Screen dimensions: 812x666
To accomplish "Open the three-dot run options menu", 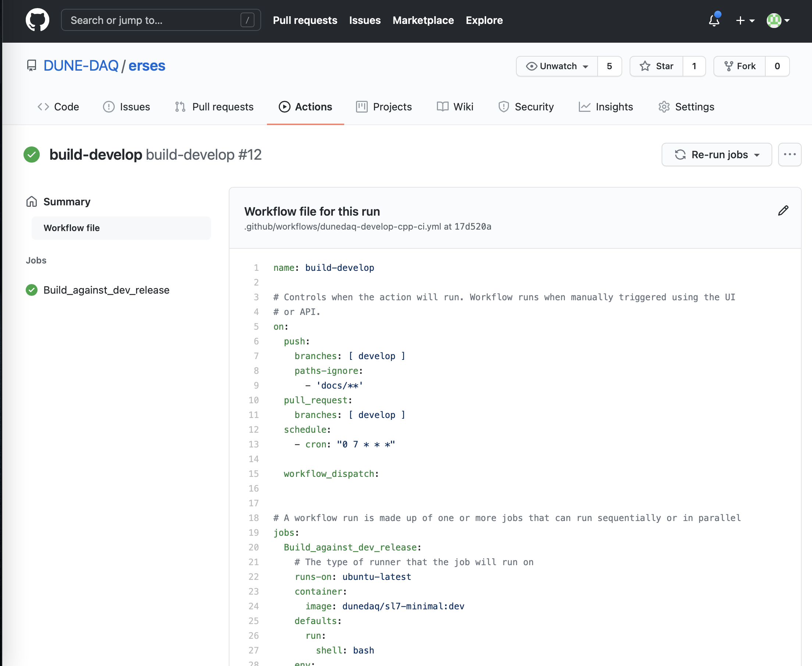I will tap(789, 155).
